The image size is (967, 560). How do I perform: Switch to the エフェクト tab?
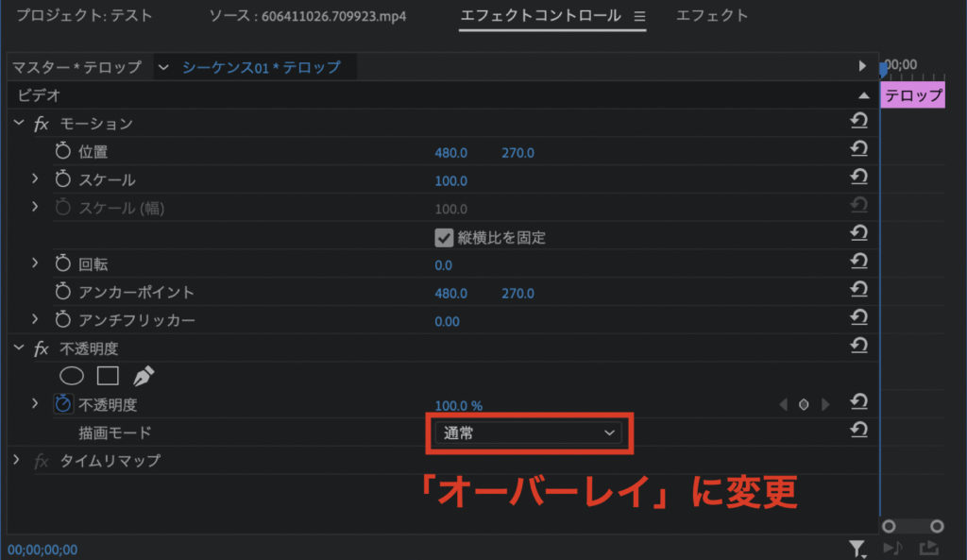(x=712, y=15)
